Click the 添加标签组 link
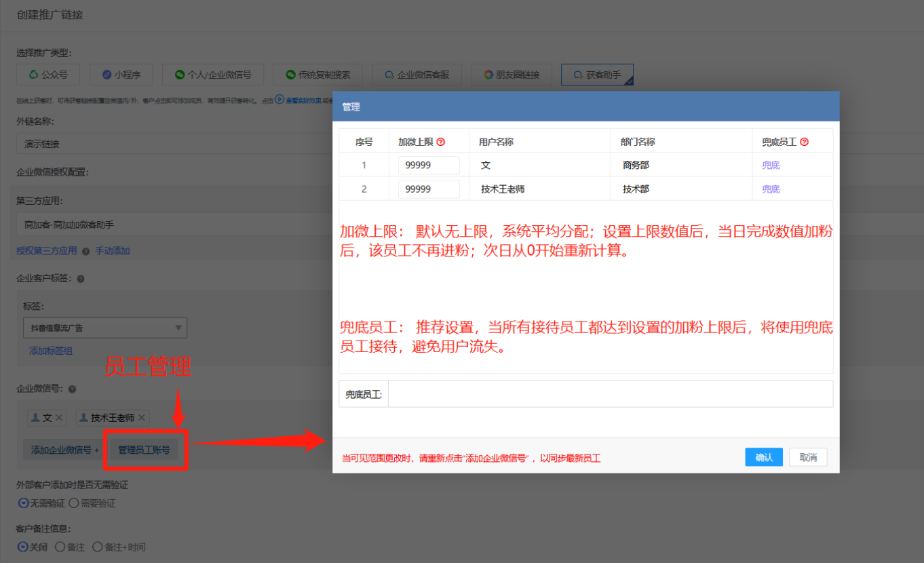Viewport: 924px width, 563px height. [x=51, y=351]
